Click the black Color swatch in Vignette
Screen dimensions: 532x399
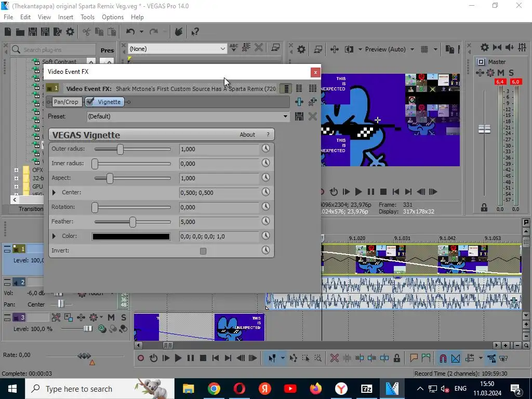click(131, 236)
